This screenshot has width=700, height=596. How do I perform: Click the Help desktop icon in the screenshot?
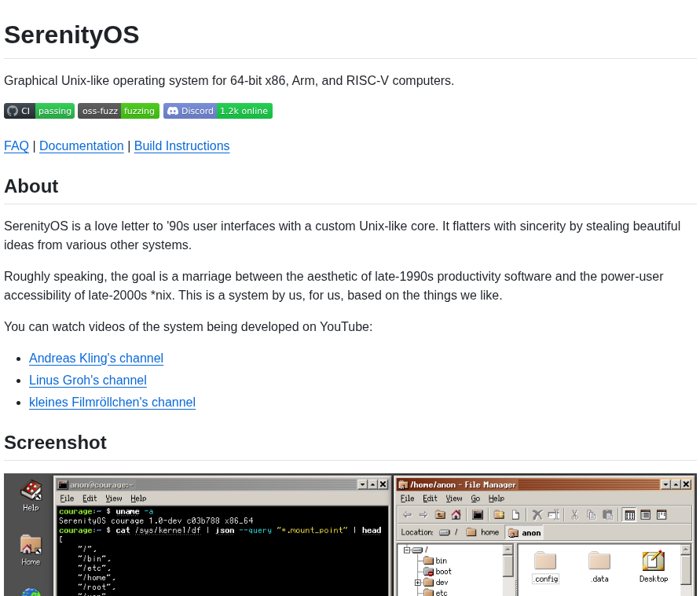click(x=31, y=495)
